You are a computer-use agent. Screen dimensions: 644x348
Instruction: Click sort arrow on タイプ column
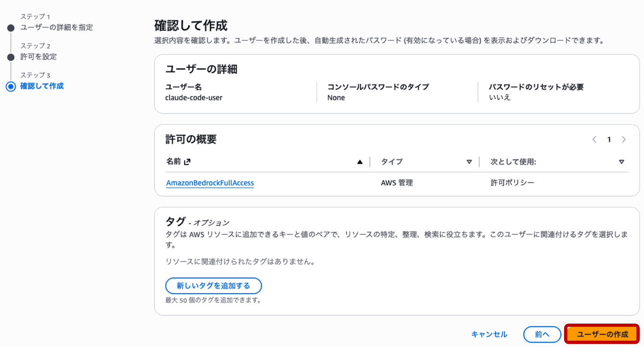pos(469,162)
